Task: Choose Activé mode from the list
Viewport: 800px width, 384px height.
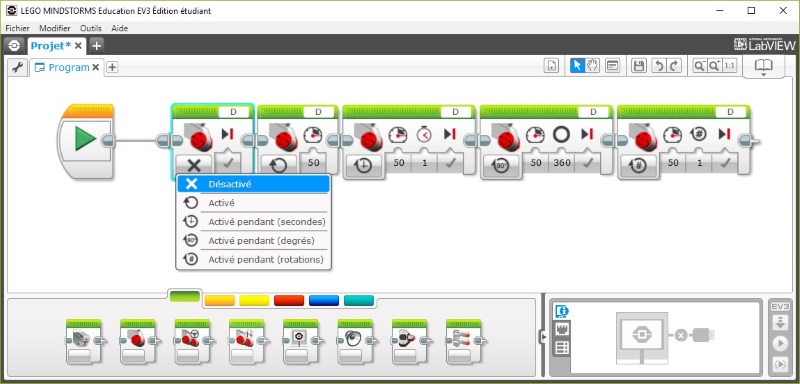Action: click(x=253, y=203)
